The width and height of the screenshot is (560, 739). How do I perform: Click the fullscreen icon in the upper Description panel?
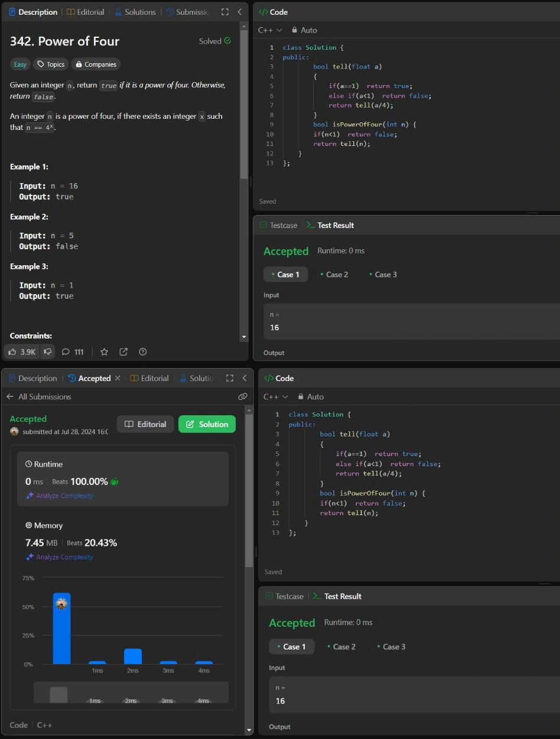coord(224,12)
